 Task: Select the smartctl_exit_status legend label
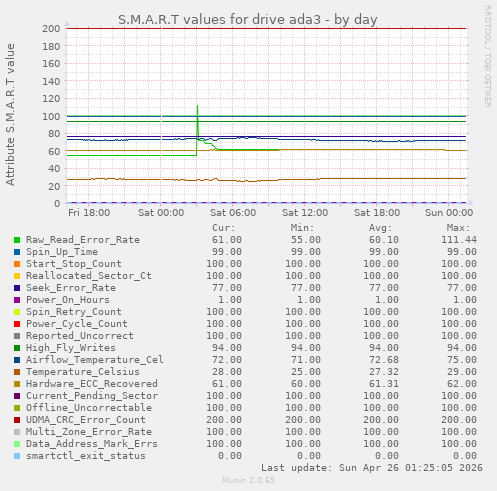(86, 456)
